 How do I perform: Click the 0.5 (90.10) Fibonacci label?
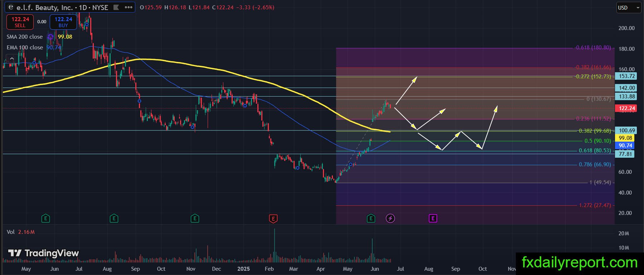(598, 141)
